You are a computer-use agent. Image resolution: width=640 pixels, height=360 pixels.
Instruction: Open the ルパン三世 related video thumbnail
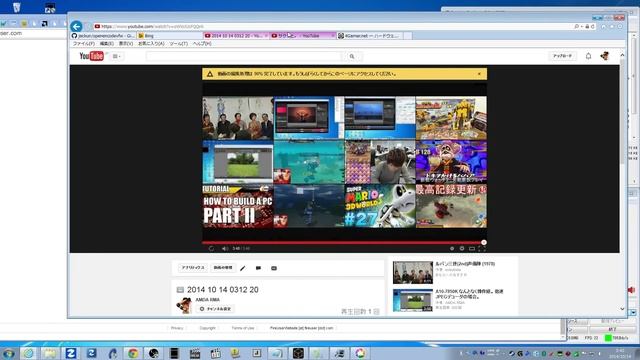[413, 272]
